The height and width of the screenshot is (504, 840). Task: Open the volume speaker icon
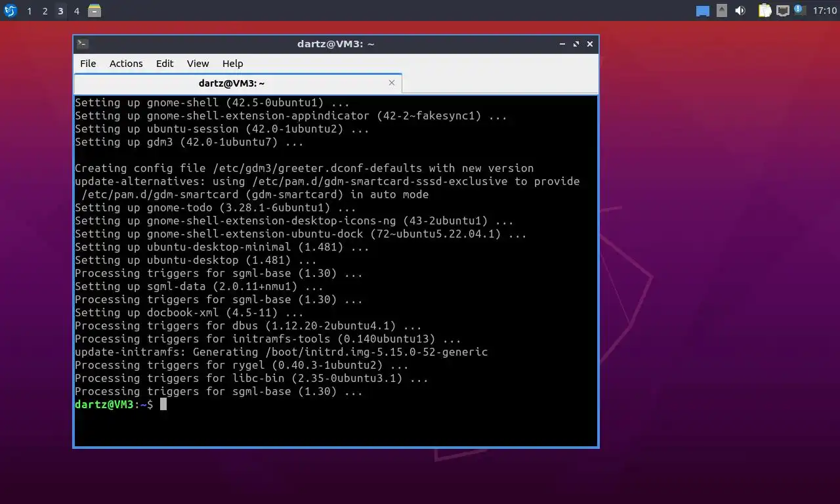point(740,10)
